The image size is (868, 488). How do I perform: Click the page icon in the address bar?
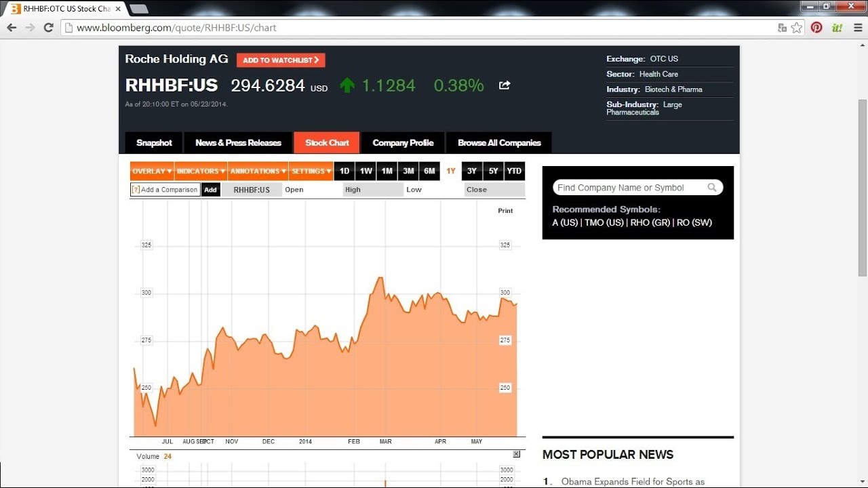point(68,28)
